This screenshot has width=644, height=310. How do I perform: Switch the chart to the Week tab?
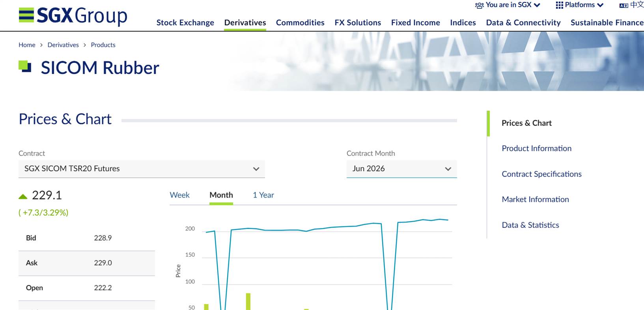coord(179,195)
